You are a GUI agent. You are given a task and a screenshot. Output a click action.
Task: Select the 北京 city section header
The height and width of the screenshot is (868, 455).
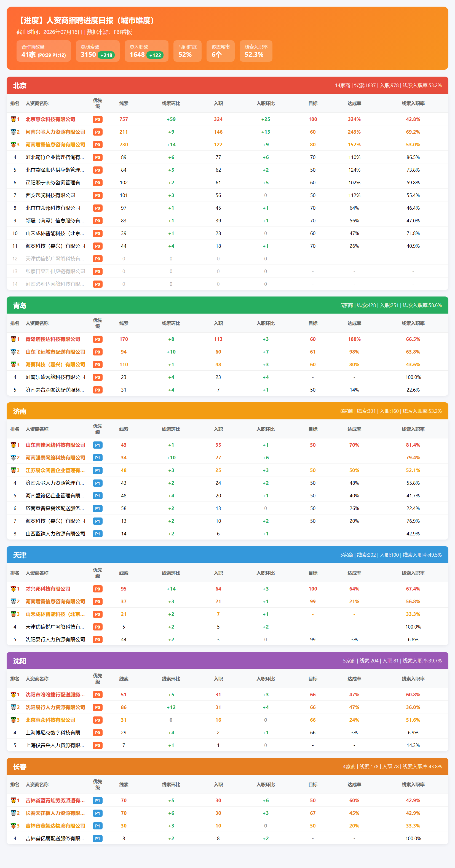(x=227, y=85)
